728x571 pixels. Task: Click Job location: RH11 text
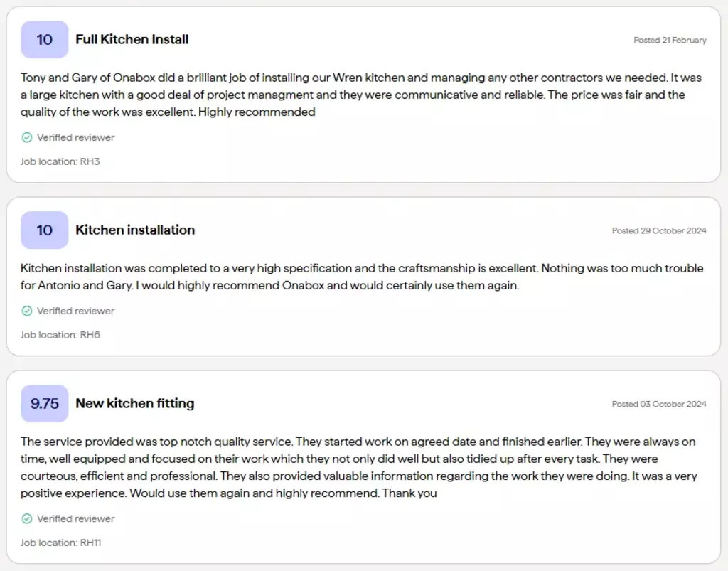tap(61, 543)
